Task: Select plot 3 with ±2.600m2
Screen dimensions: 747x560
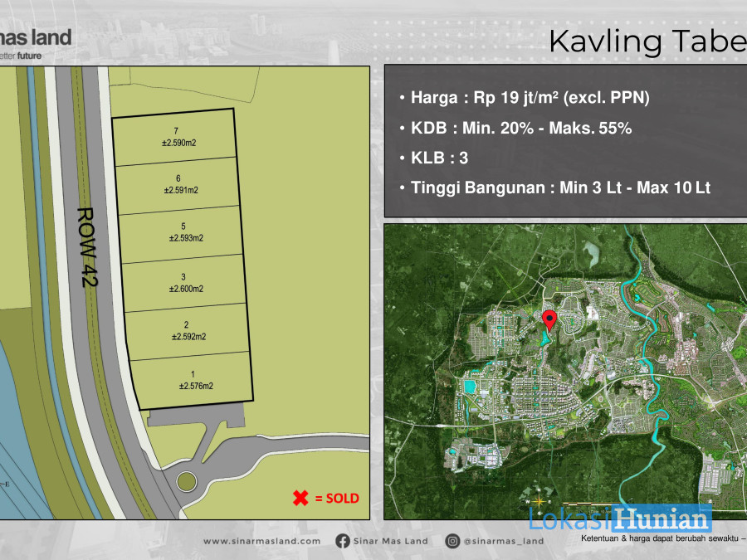Action: pyautogui.click(x=184, y=283)
